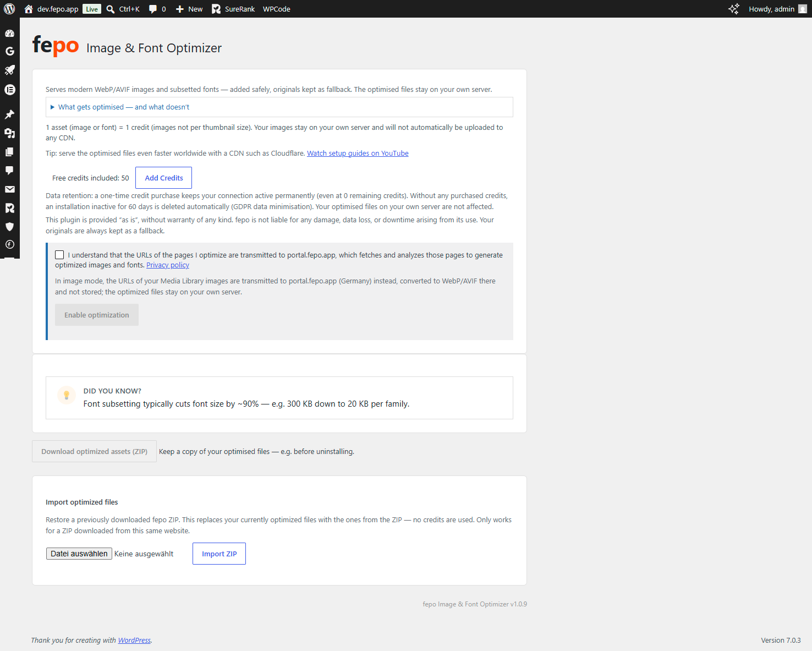This screenshot has width=812, height=651.
Task: Open Pages icon in sidebar
Action: tap(9, 152)
